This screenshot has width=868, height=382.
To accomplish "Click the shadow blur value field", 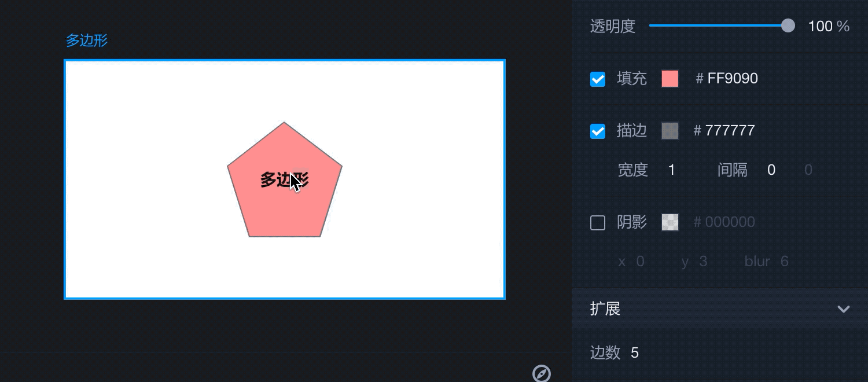I will pyautogui.click(x=785, y=262).
